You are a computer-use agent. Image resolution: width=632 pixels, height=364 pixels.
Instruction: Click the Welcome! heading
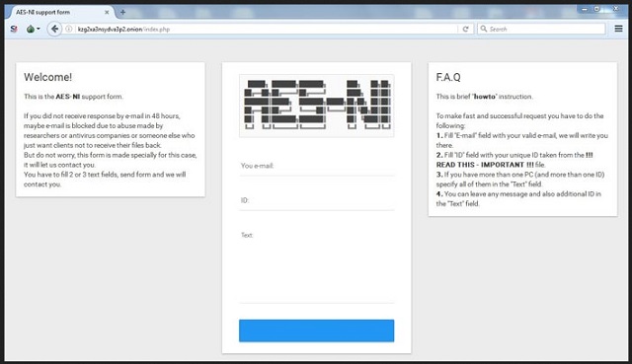(47, 77)
